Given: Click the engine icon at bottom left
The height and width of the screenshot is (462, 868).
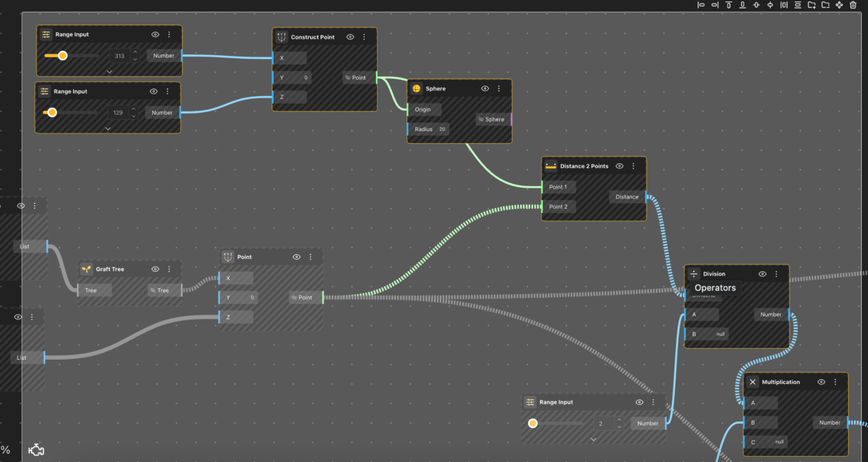Looking at the screenshot, I should (x=36, y=450).
